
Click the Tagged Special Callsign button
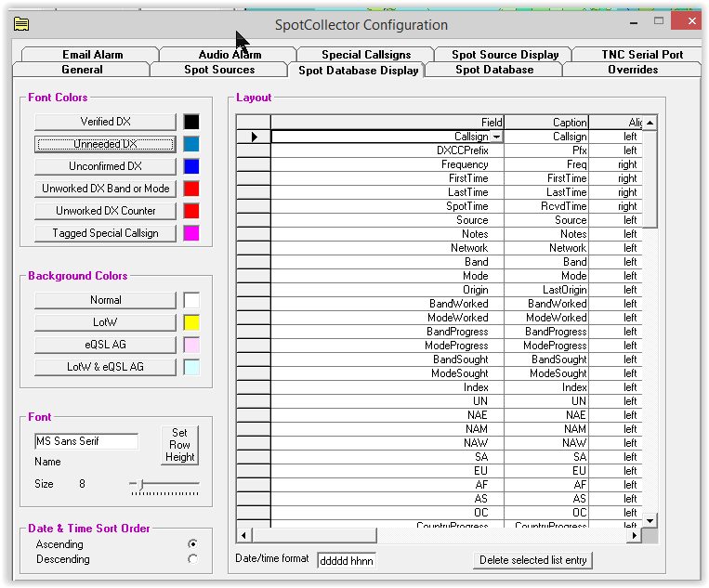point(105,233)
